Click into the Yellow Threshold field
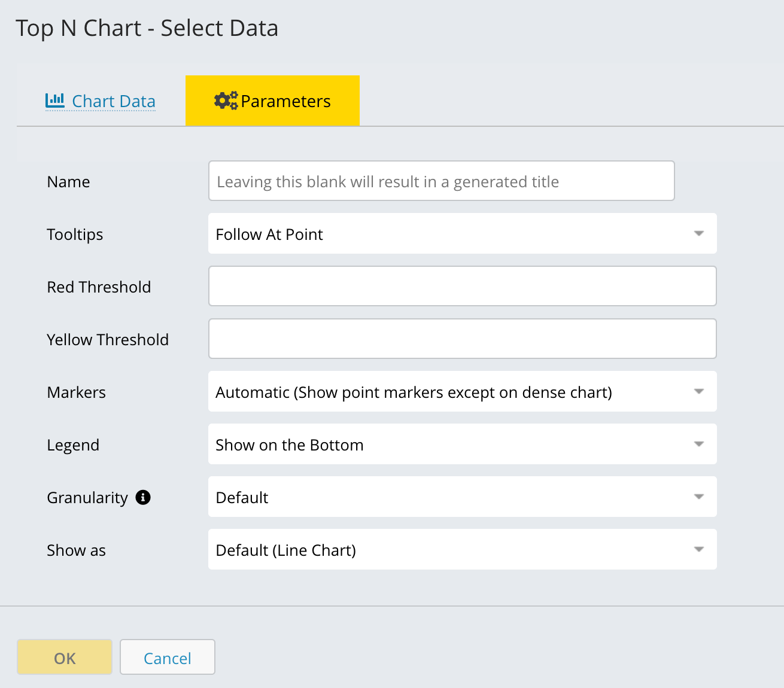Image resolution: width=784 pixels, height=688 pixels. (x=462, y=339)
